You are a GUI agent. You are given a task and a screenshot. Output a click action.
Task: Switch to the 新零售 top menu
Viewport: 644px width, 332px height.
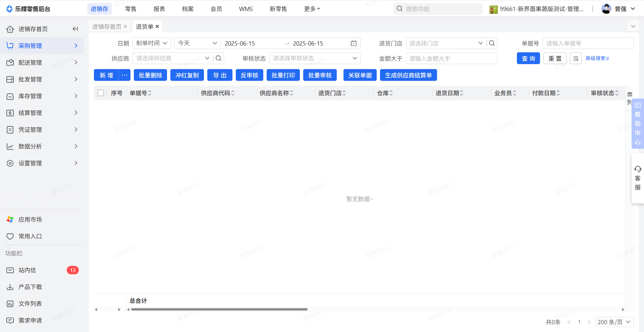click(278, 9)
